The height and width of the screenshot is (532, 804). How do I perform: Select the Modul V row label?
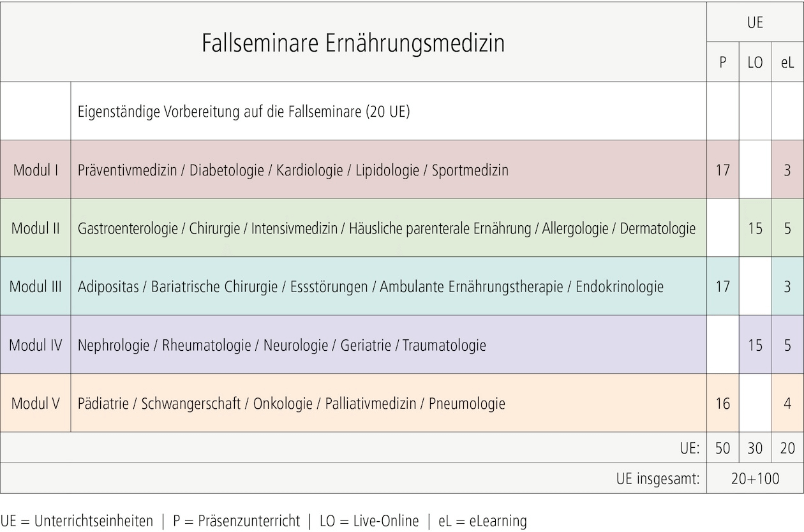click(x=36, y=403)
